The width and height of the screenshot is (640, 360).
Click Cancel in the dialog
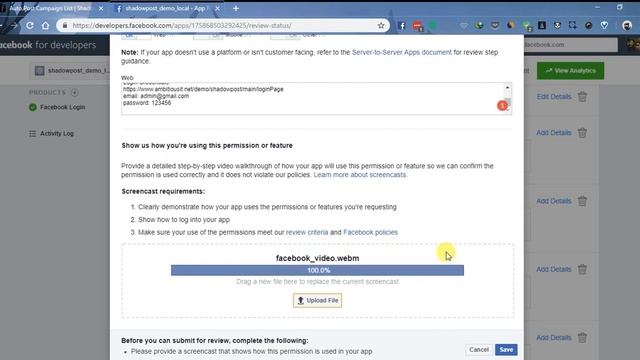(x=479, y=350)
